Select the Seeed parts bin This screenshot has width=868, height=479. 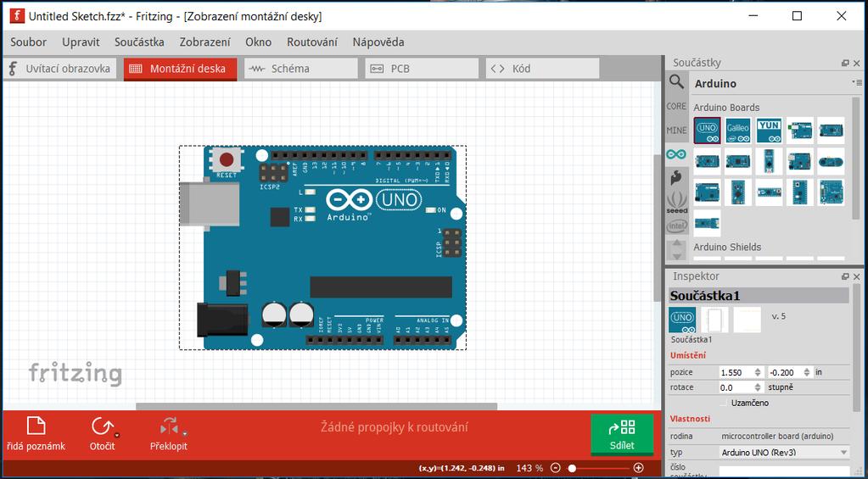(676, 203)
